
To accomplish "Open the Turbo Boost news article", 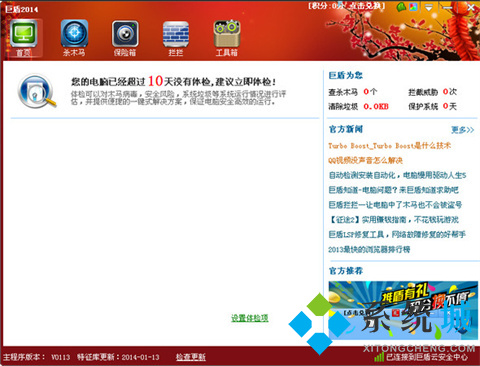I will tap(389, 146).
